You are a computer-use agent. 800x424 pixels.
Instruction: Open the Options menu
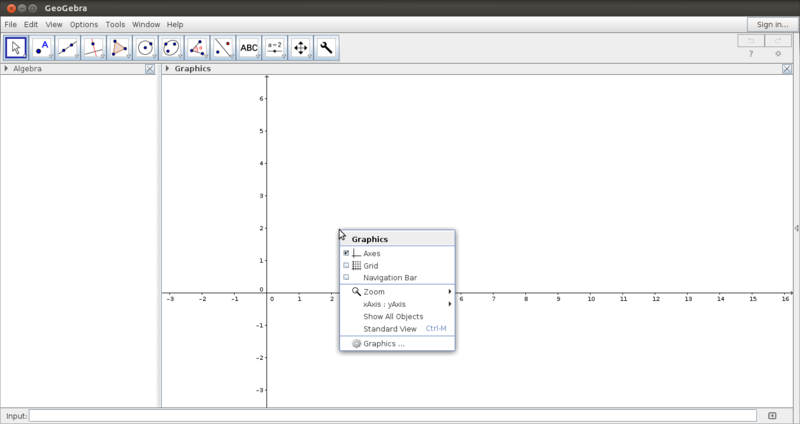pos(84,24)
